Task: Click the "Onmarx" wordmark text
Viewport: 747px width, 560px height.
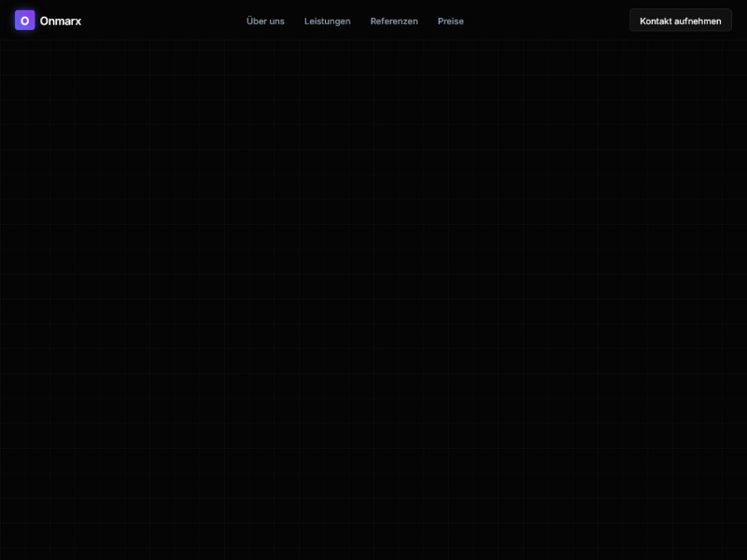Action: pos(60,20)
